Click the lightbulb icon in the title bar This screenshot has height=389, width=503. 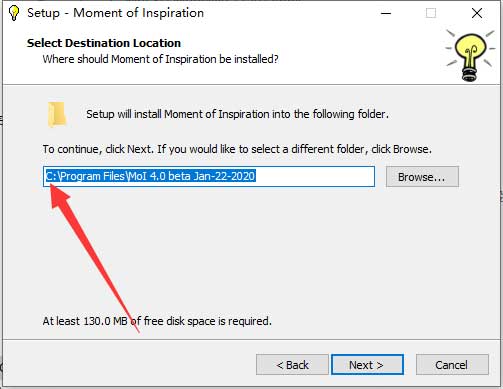[14, 13]
